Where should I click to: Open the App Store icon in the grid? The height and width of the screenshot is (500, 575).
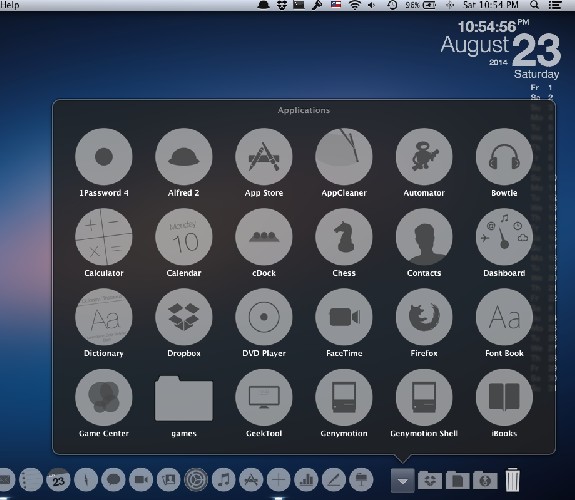(x=264, y=157)
